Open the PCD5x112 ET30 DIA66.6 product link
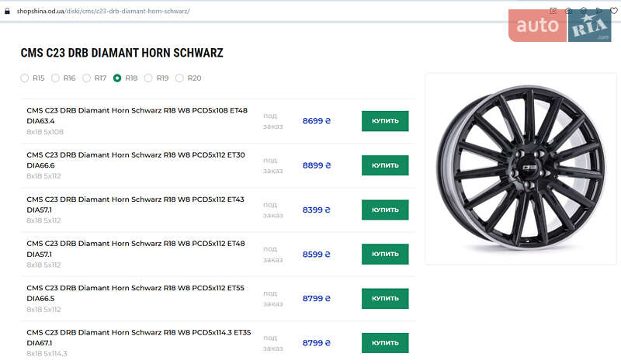This screenshot has height=364, width=621. (x=136, y=160)
